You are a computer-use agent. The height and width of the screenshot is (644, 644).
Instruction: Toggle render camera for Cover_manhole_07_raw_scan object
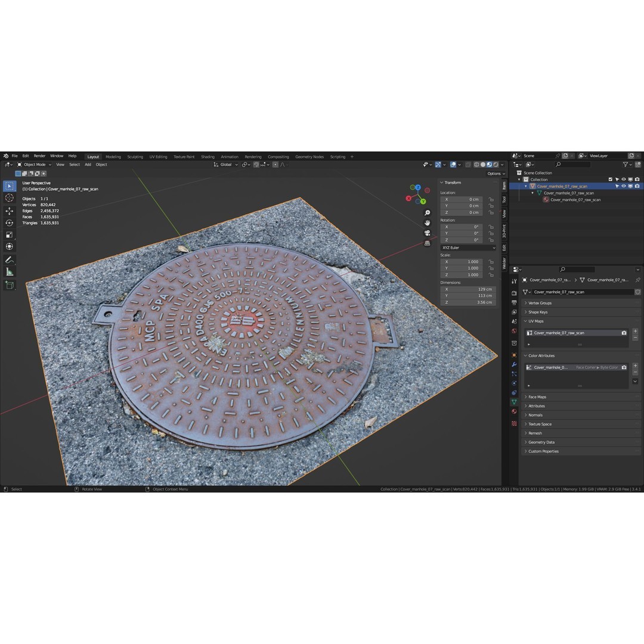637,186
